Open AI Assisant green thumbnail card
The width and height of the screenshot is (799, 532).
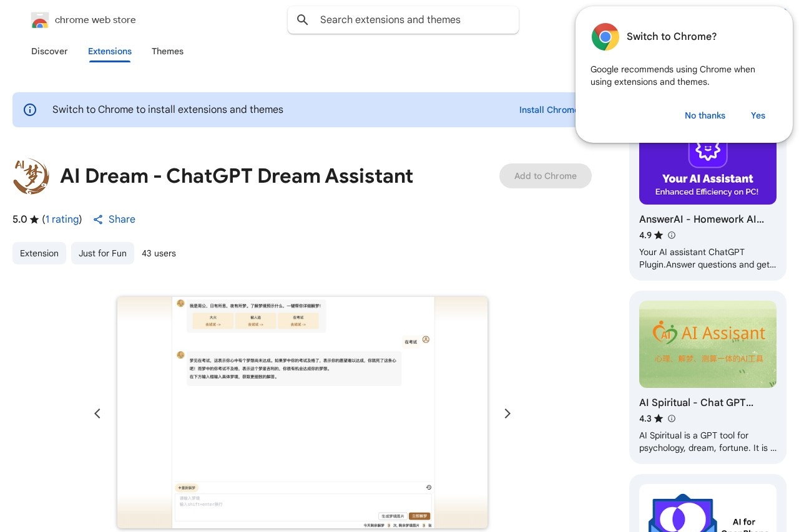click(x=707, y=344)
